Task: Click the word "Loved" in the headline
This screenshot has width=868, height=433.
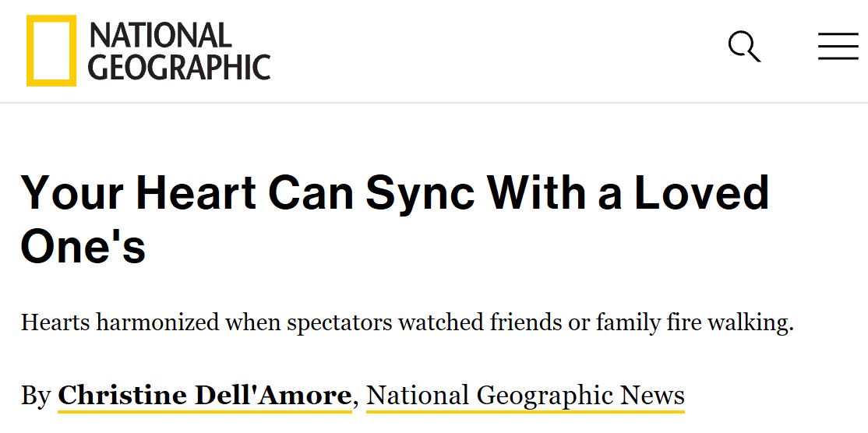Action: coord(701,194)
